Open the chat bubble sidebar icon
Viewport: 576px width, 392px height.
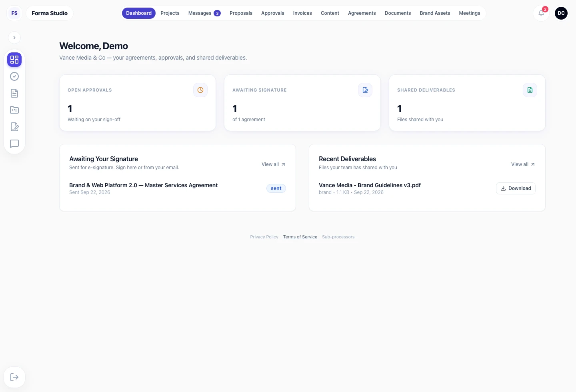coord(14,144)
